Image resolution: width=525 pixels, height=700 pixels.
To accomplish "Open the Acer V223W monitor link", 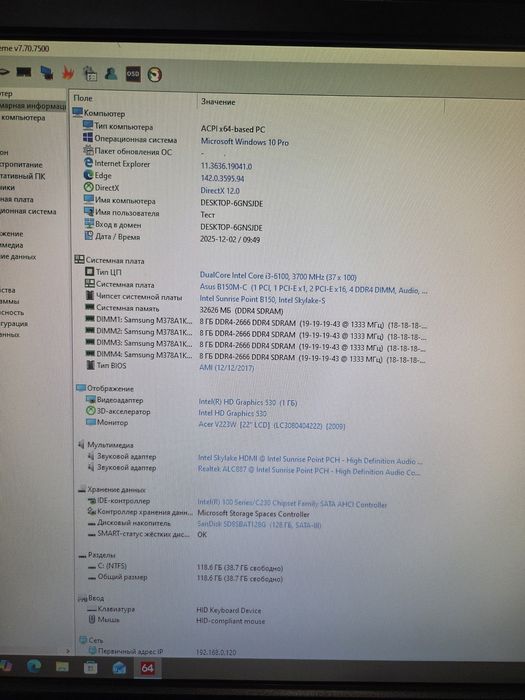I will [271, 425].
